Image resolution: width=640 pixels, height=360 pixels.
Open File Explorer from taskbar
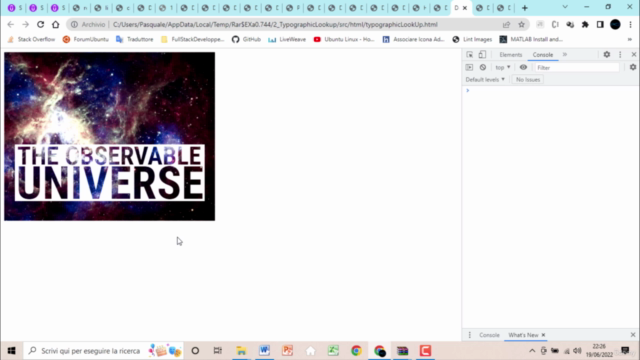click(x=241, y=351)
